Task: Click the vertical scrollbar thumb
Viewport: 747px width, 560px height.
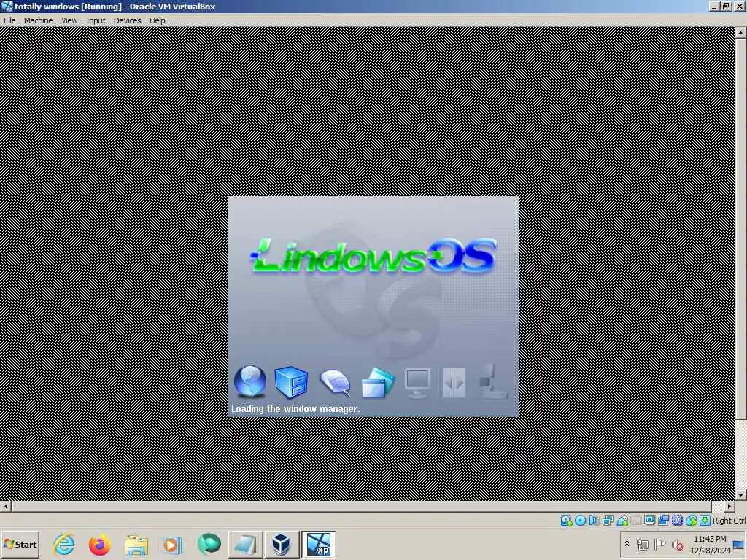Action: click(741, 229)
